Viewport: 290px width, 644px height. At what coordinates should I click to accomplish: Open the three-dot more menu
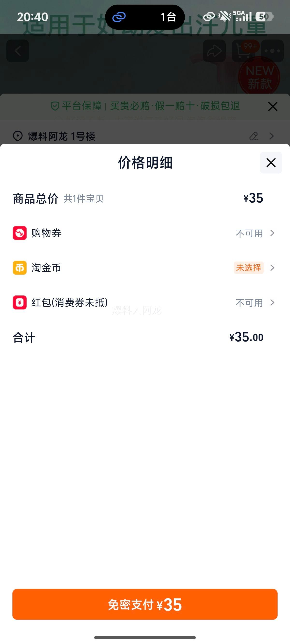[x=272, y=51]
